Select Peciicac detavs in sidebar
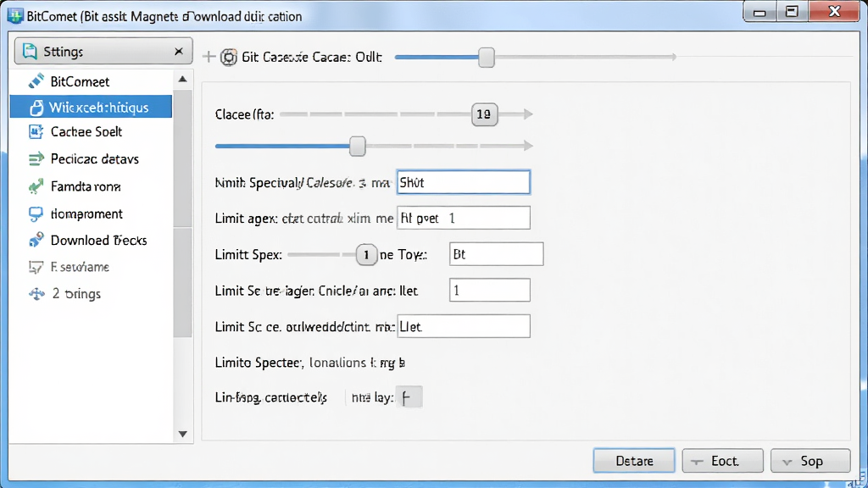This screenshot has width=868, height=488. (x=91, y=159)
